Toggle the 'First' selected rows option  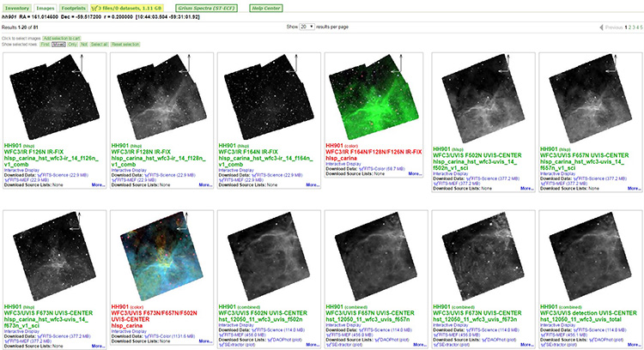[x=45, y=43]
